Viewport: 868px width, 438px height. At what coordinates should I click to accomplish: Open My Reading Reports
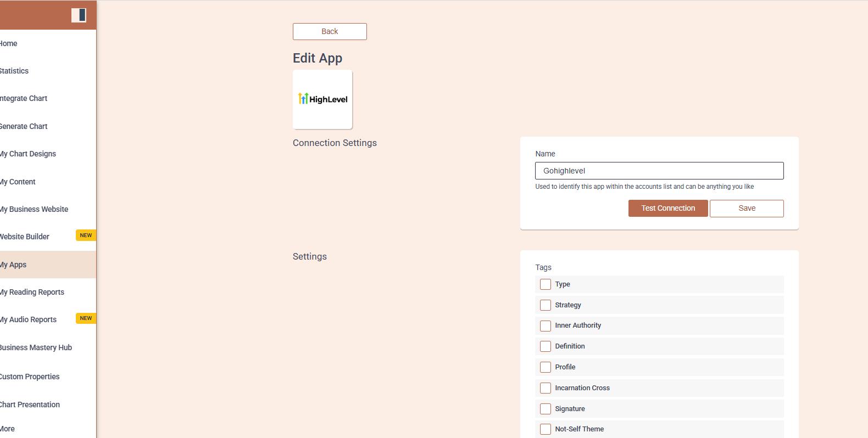[32, 292]
